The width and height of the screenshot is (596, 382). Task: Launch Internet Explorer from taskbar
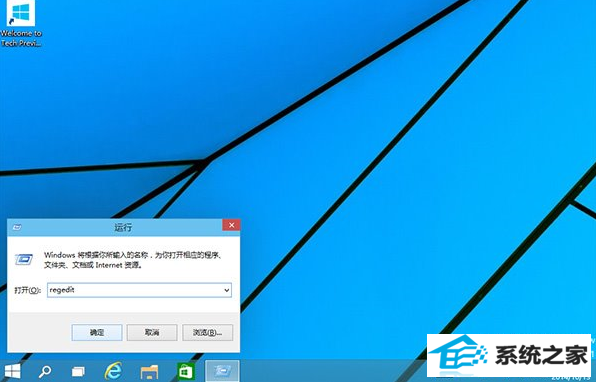pyautogui.click(x=113, y=371)
